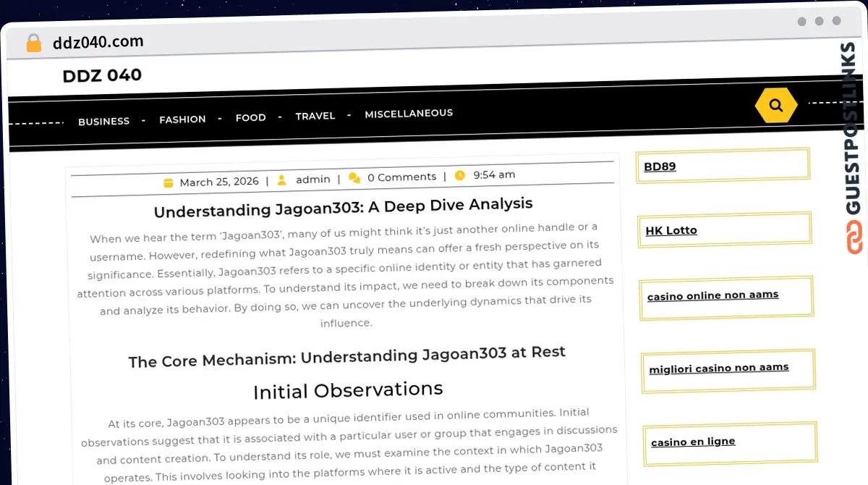Screen dimensions: 868x485
Task: Open the HK Lotto sidebar link
Action: (671, 230)
